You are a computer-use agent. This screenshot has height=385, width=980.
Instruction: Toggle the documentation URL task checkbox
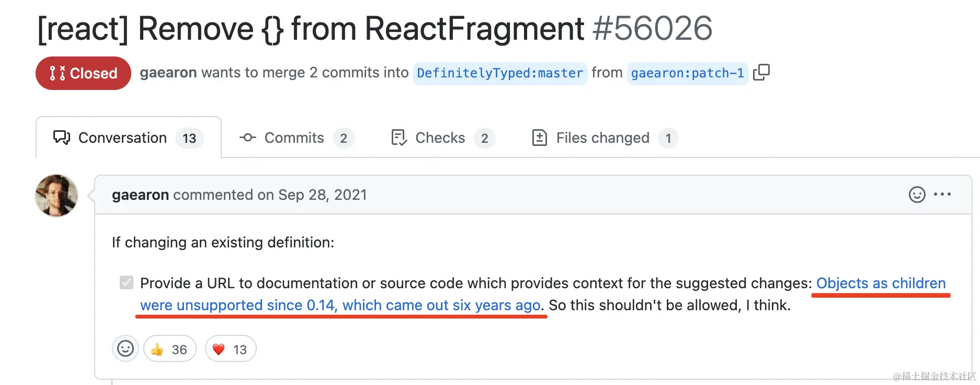(127, 283)
